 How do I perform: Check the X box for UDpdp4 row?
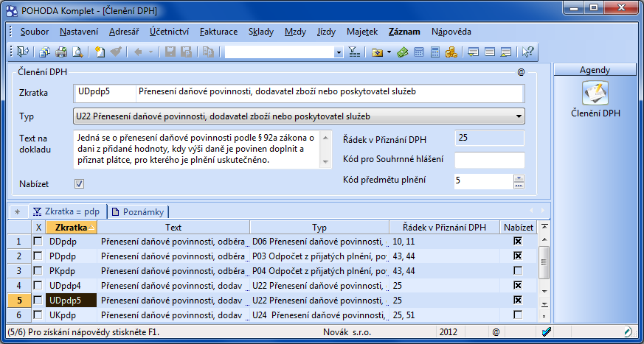(38, 285)
